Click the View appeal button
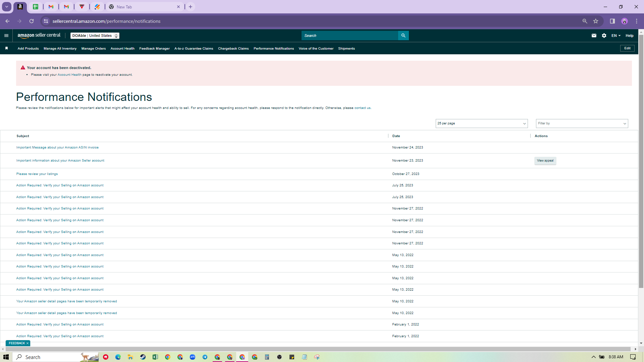The image size is (644, 362). click(545, 161)
